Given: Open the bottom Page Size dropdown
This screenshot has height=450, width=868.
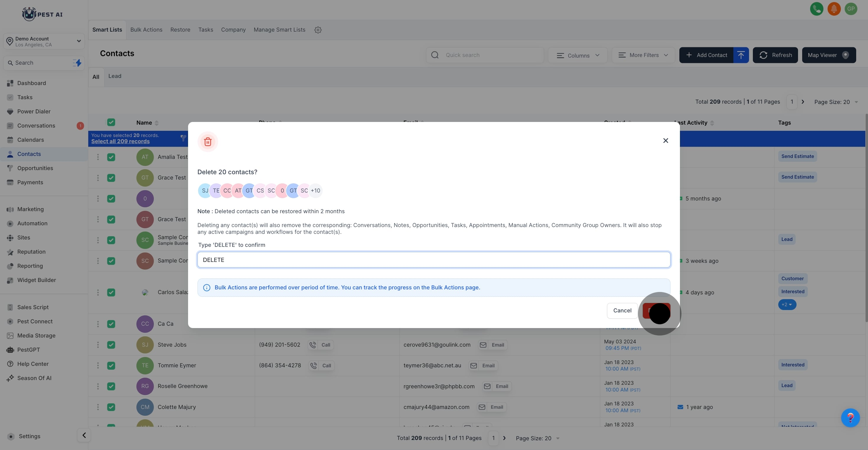Looking at the screenshot, I should coord(537,438).
